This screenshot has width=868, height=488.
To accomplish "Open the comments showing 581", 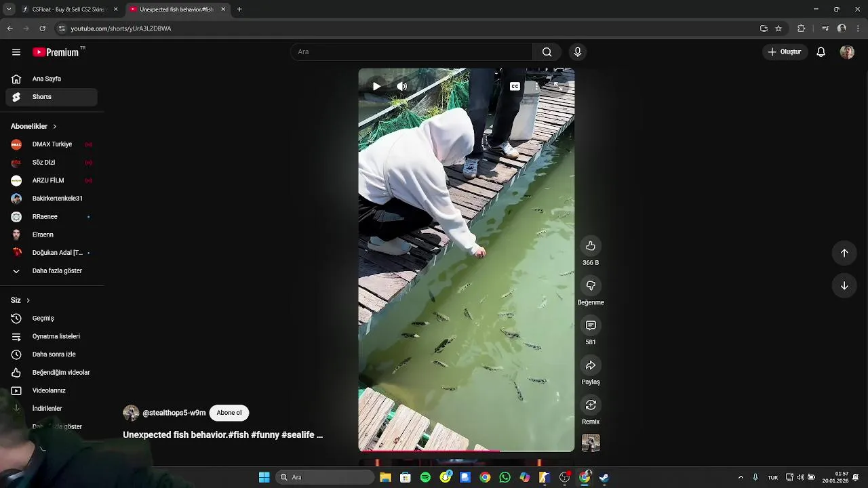I will point(591,326).
